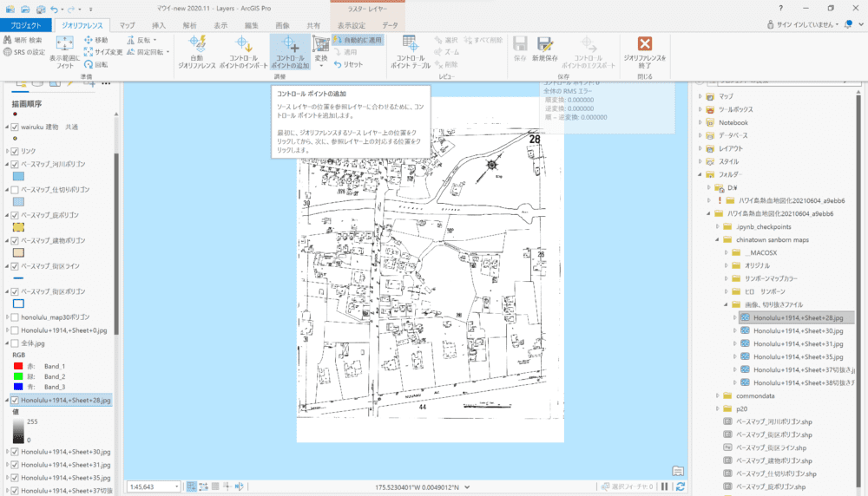The height and width of the screenshot is (496, 868).
Task: Select the Rotate (回転) tool
Action: pyautogui.click(x=95, y=65)
